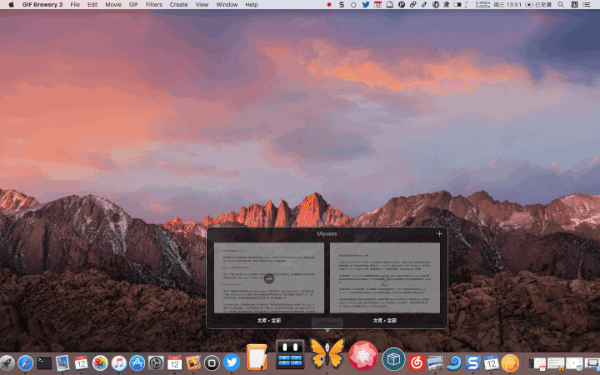This screenshot has height=375, width=600.
Task: Open the GIF Brewery 3 app menu
Action: click(42, 5)
